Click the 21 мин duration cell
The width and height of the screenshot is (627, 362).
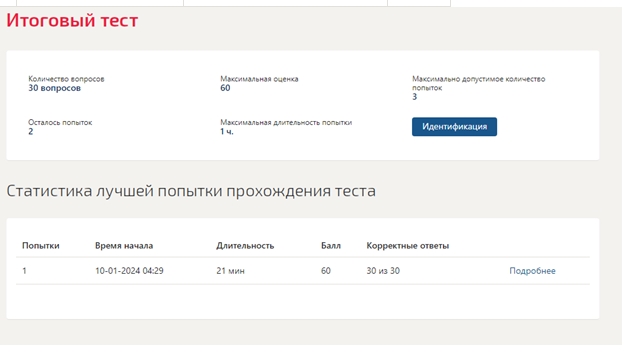tap(230, 271)
